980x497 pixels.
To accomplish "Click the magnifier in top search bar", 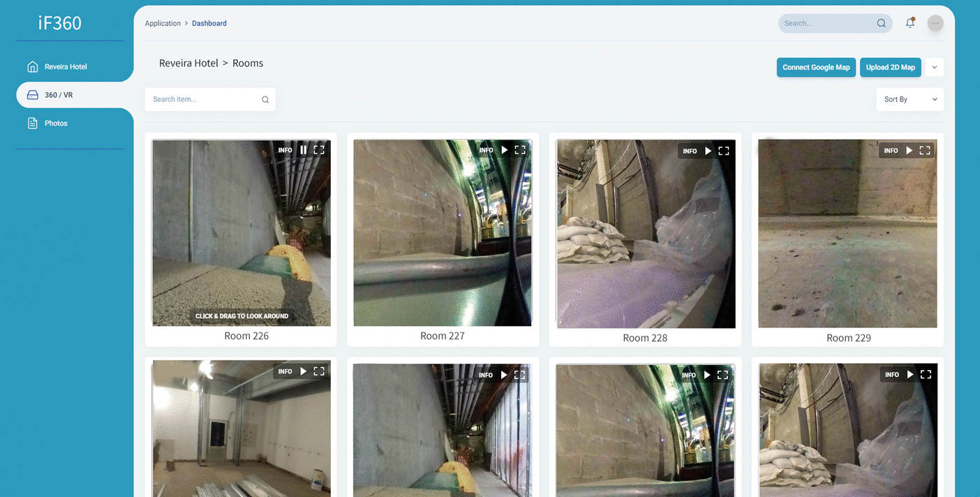I will 882,23.
